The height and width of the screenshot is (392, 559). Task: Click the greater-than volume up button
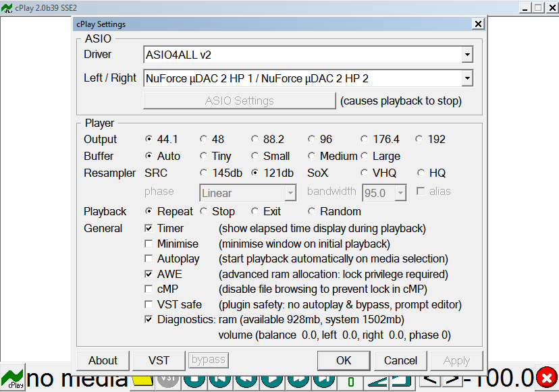(x=452, y=381)
